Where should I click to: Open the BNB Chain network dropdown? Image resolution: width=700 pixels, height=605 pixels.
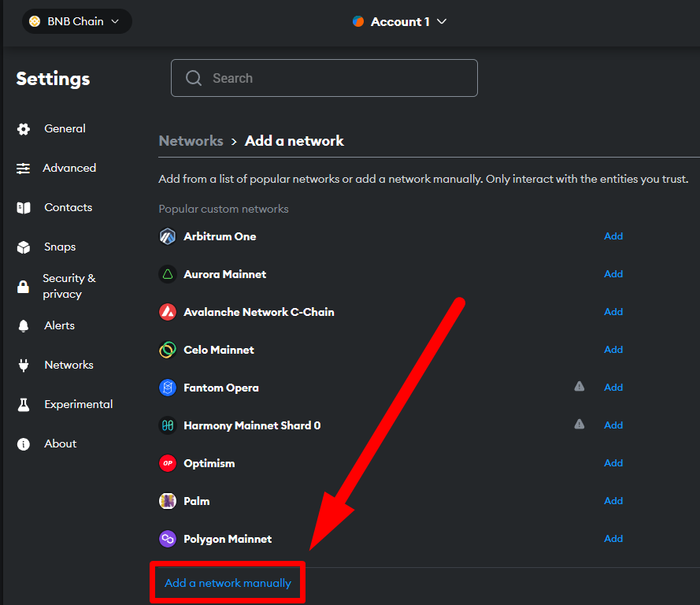click(x=76, y=21)
